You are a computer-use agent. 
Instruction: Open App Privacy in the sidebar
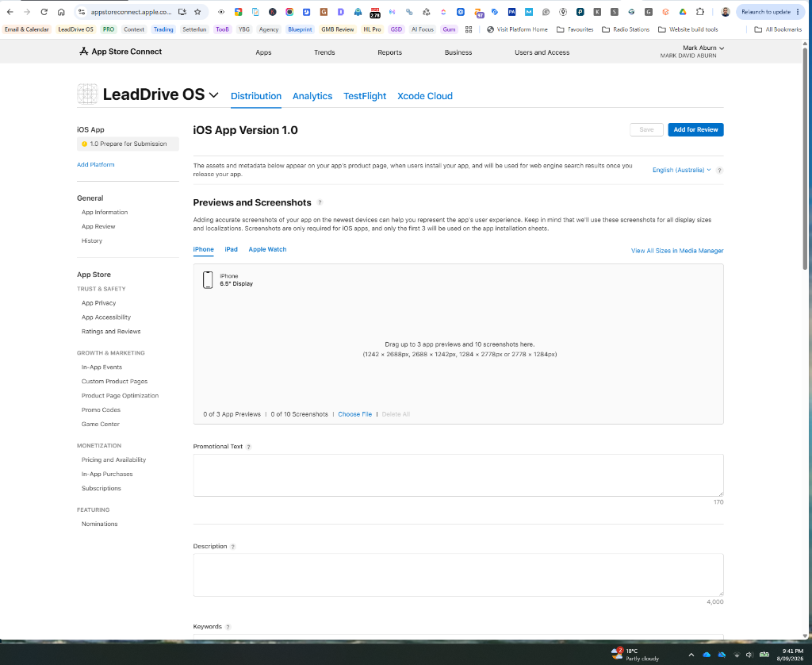click(x=98, y=302)
